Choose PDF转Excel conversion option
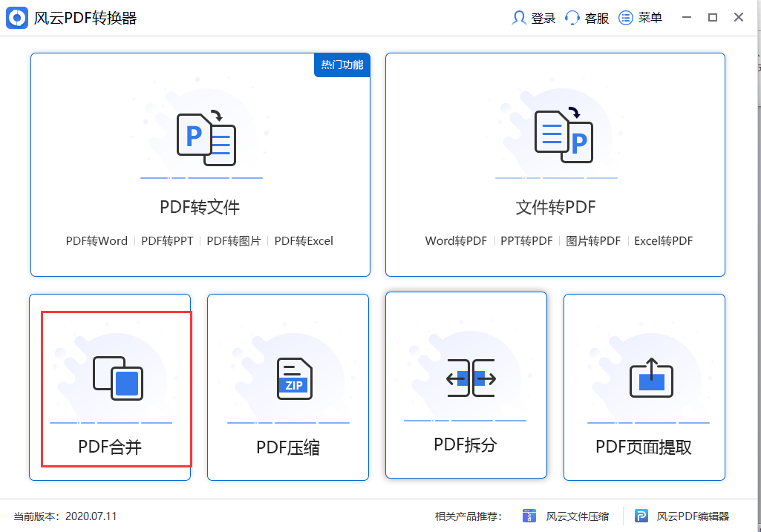761x532 pixels. pyautogui.click(x=304, y=241)
